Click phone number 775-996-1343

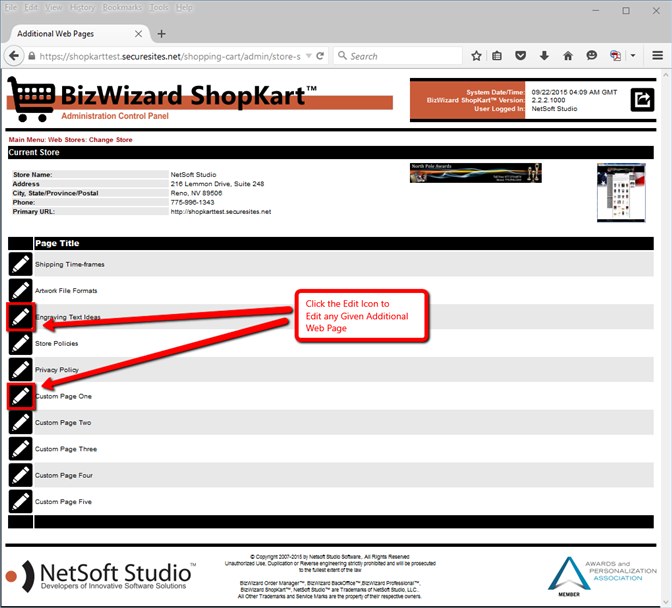point(192,202)
